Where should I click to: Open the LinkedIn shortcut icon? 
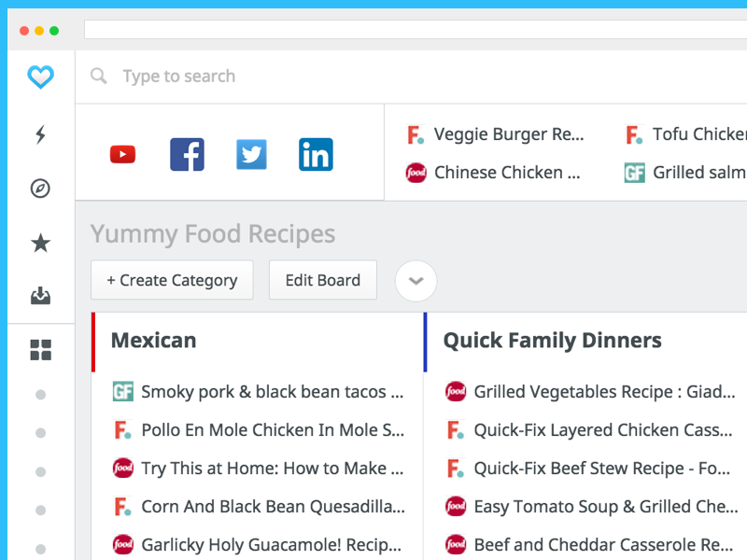click(x=316, y=154)
